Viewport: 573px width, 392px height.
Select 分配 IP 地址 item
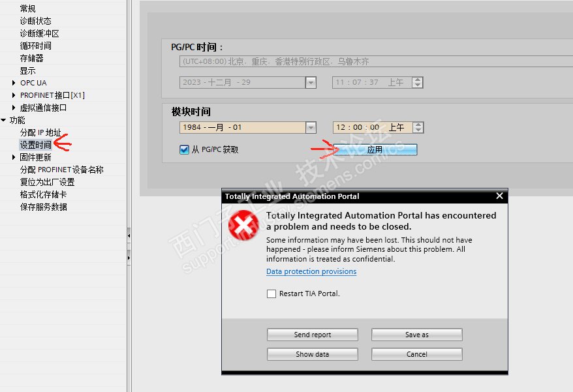[40, 132]
